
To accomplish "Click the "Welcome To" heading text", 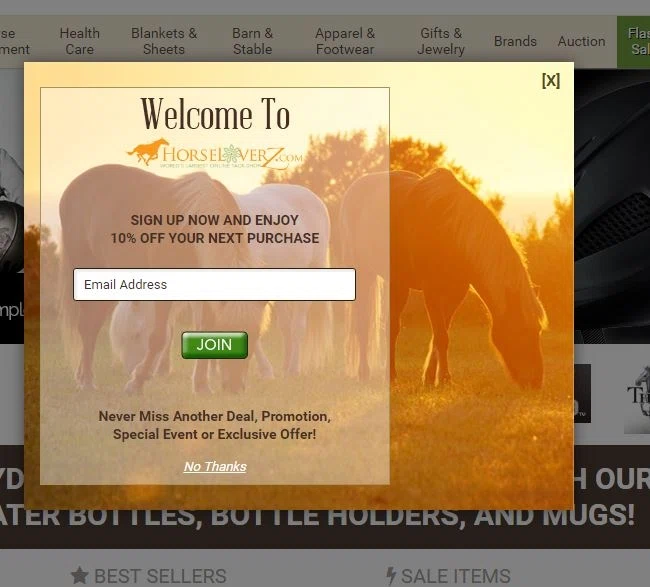I will point(215,114).
